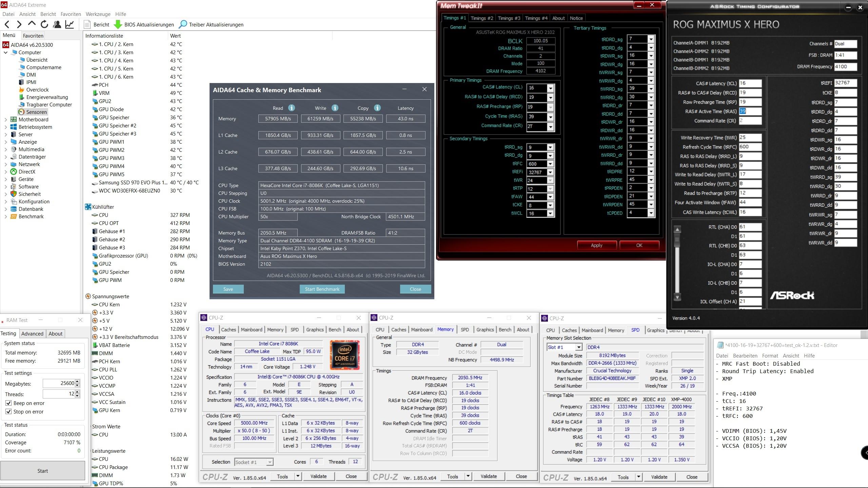Screen dimensions: 868x488
Task: Open Werkzeuge menu in AIDA64
Action: point(98,14)
